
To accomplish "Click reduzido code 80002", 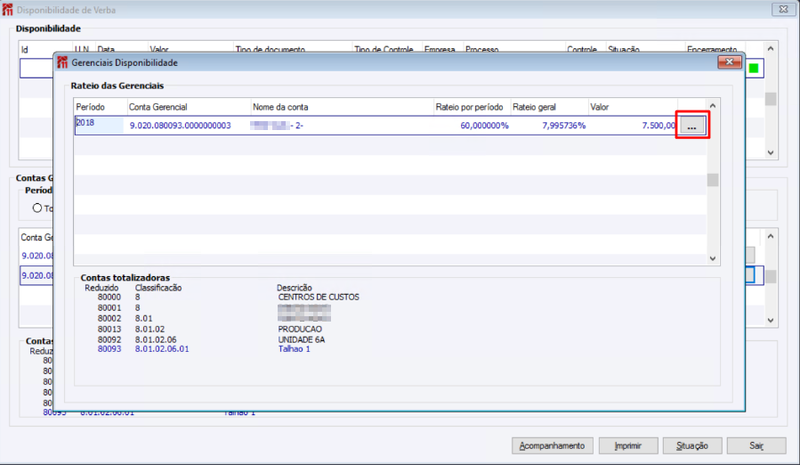I will (109, 319).
